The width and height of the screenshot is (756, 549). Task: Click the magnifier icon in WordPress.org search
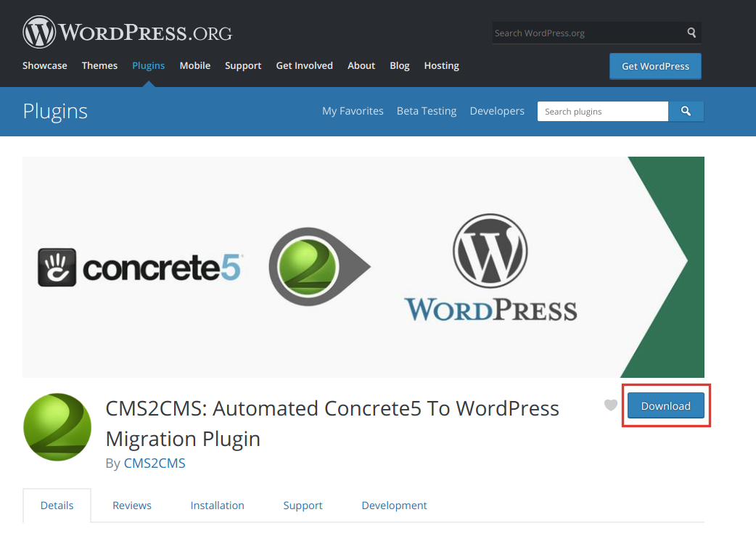click(691, 33)
